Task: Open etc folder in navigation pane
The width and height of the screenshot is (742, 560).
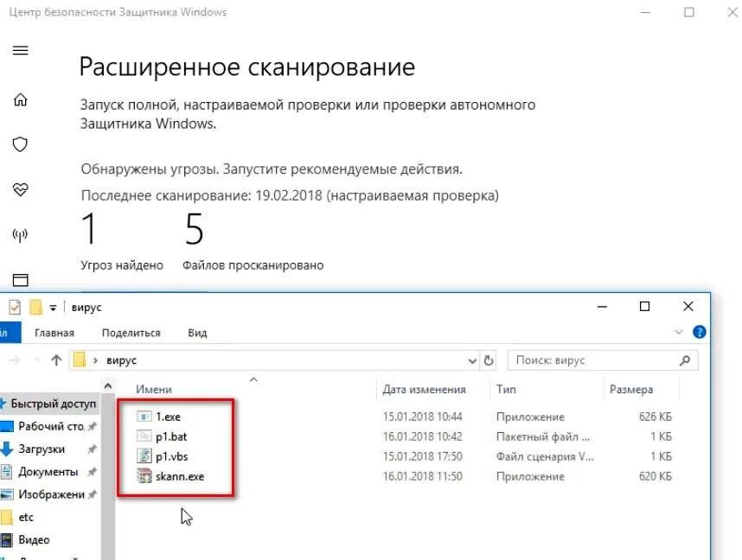Action: coord(26,517)
